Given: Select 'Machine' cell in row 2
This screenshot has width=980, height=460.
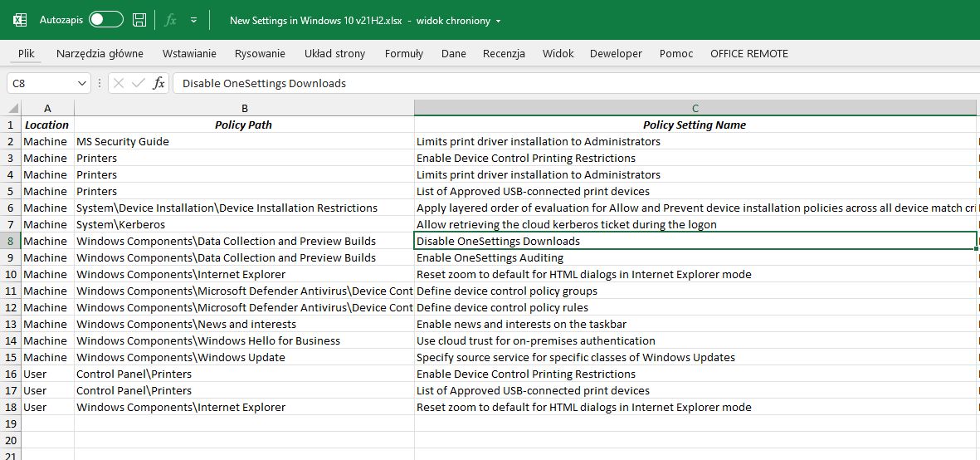Looking at the screenshot, I should point(47,141).
